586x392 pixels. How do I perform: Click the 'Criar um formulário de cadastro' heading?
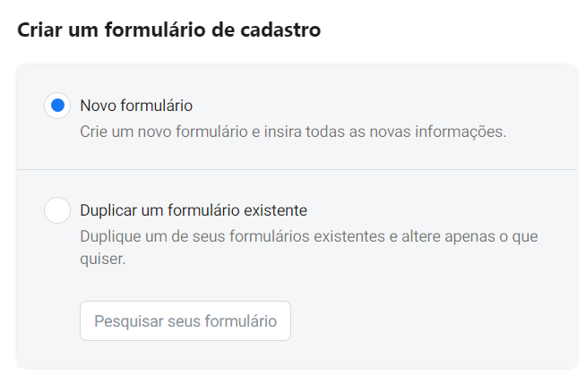pos(168,29)
